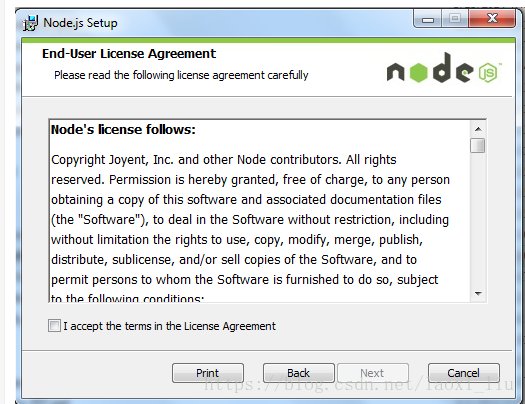Click the scrollbar track below the thumb
Viewport: 525px width, 404px height.
click(x=478, y=220)
